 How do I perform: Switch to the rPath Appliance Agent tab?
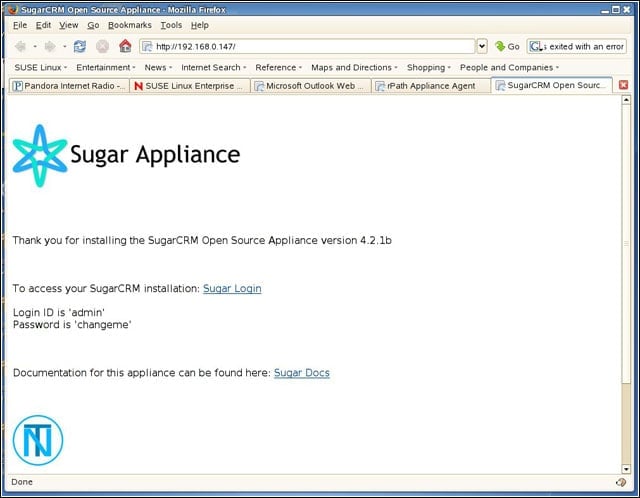coord(431,86)
